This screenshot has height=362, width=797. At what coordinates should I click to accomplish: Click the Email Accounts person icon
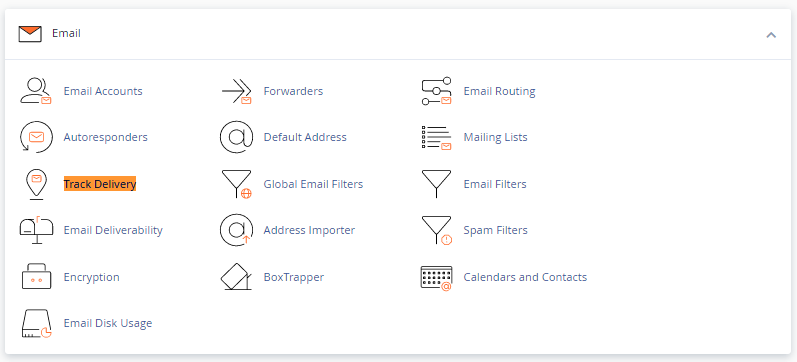36,92
